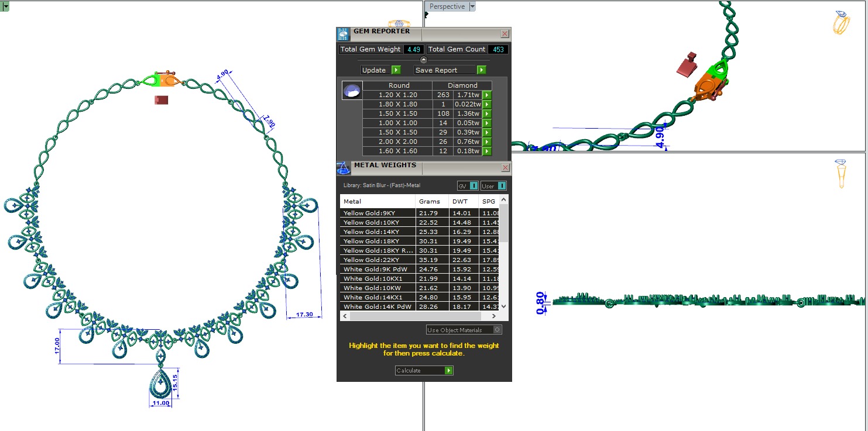Click the Metal Weights cone icon
This screenshot has width=868, height=431.
(x=344, y=168)
